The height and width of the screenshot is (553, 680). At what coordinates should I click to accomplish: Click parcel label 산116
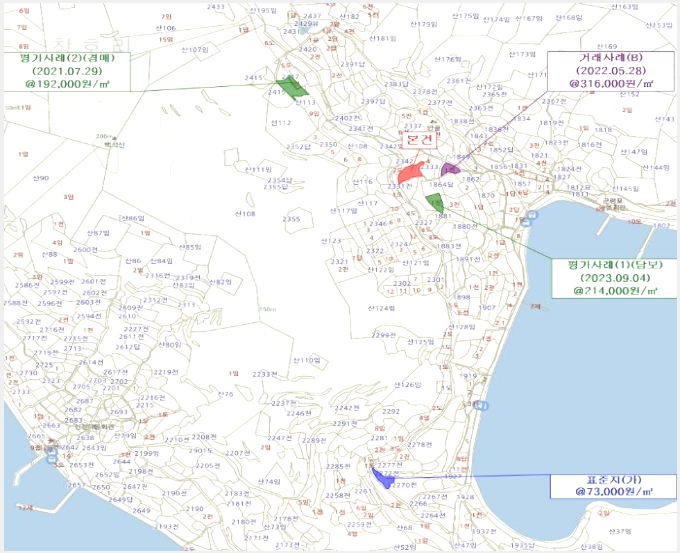tap(363, 181)
